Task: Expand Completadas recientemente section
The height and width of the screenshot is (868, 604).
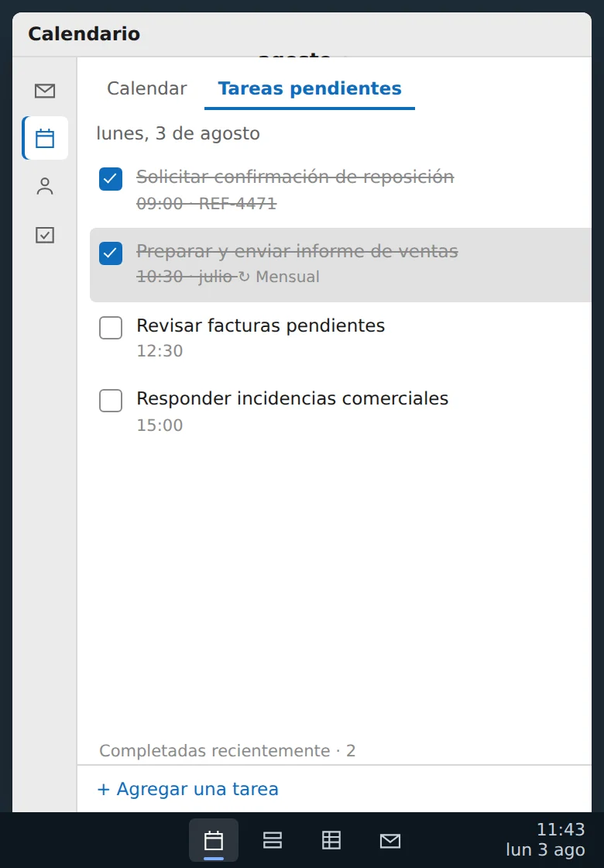Action: [228, 751]
